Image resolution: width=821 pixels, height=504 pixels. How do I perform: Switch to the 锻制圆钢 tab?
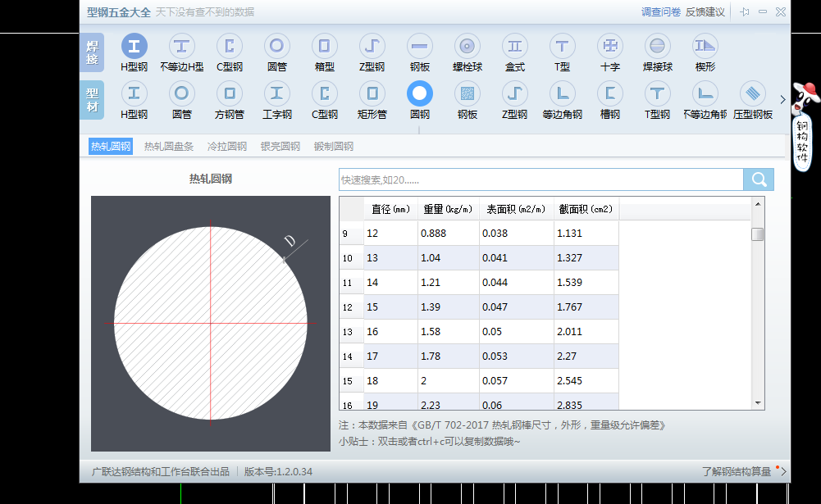[334, 147]
